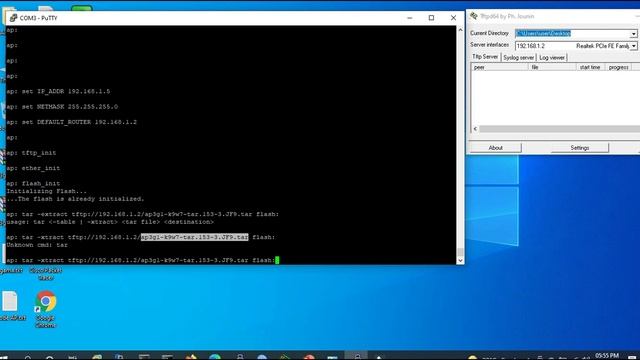Click the Current Directory path field
640x360 pixels.
click(x=573, y=33)
